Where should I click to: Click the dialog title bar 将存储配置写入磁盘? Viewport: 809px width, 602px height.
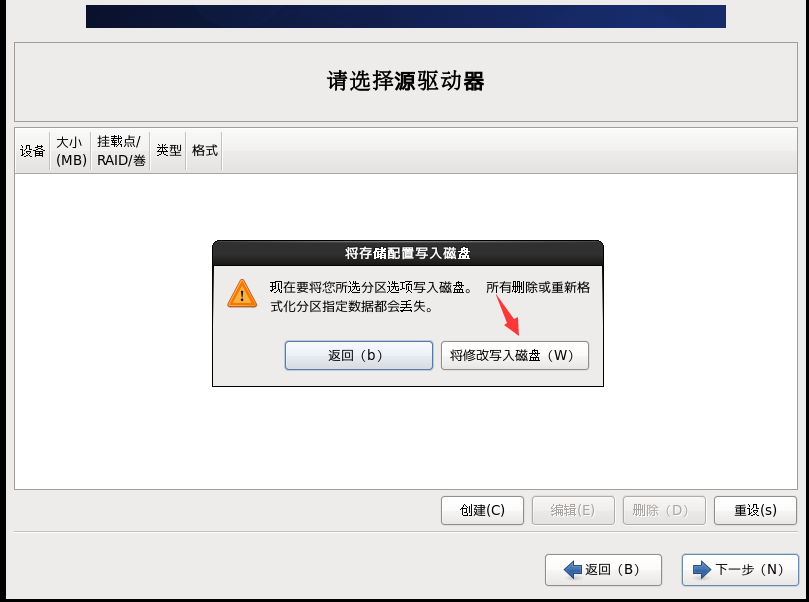point(408,253)
